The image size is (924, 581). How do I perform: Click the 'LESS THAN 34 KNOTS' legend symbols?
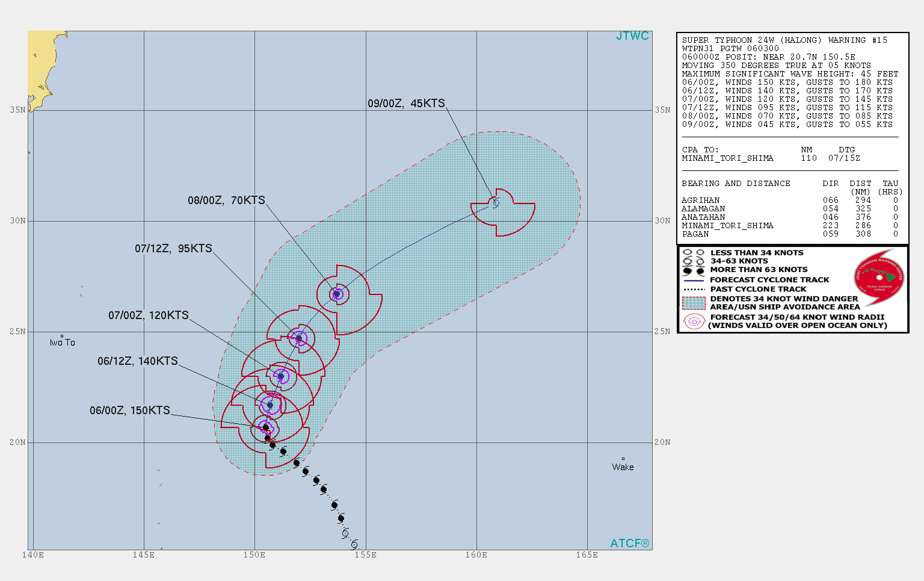[694, 253]
